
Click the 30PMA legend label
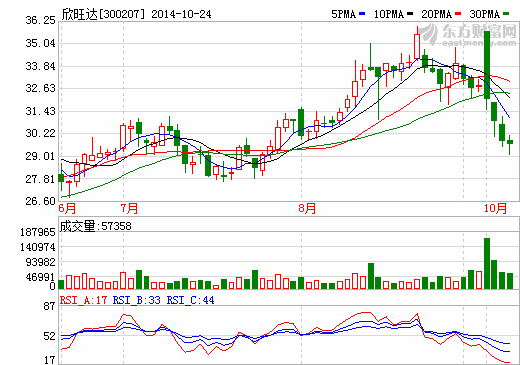(485, 14)
